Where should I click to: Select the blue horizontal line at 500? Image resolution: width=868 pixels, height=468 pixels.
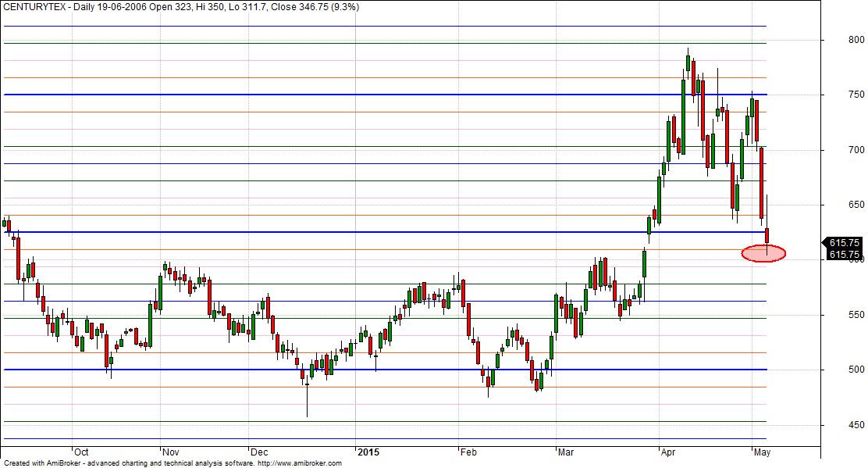tap(390, 370)
